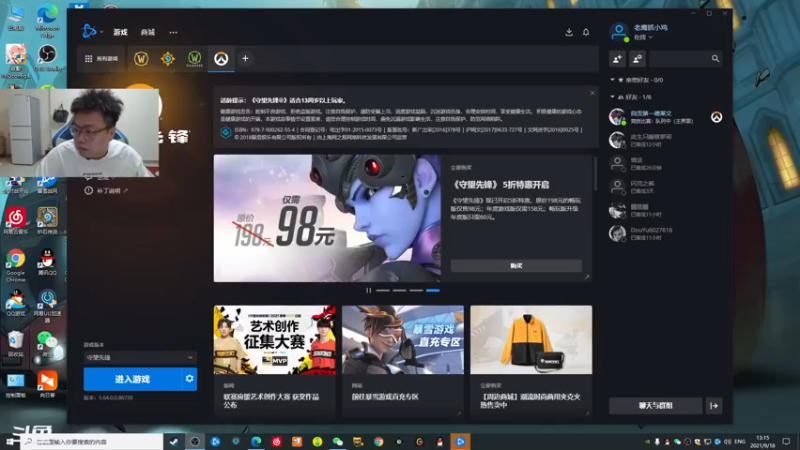Expand the 在线 online status dropdown

(643, 37)
